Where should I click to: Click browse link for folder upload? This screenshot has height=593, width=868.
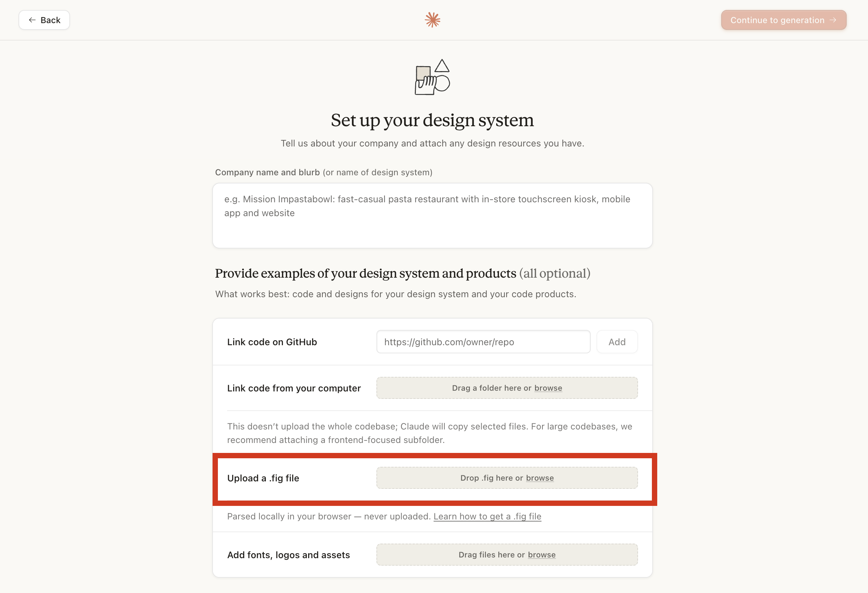point(548,388)
